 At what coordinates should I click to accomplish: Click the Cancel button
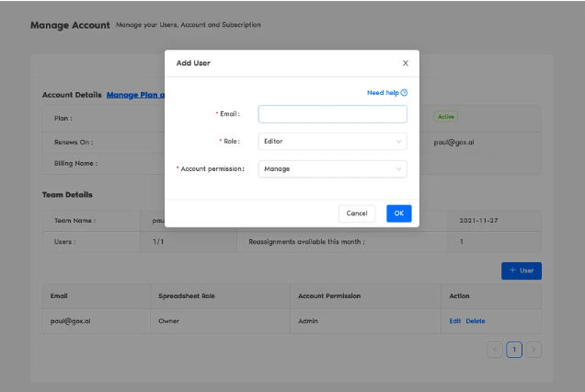[357, 213]
